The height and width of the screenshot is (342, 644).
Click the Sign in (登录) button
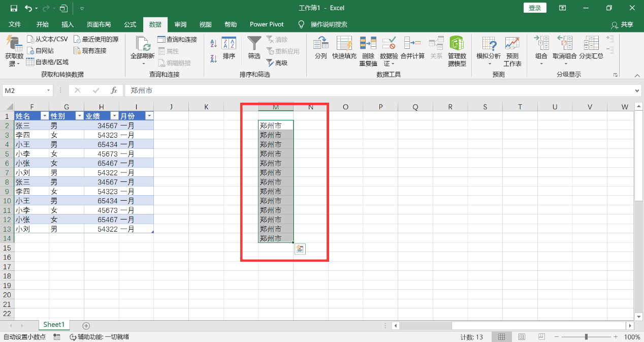(535, 8)
